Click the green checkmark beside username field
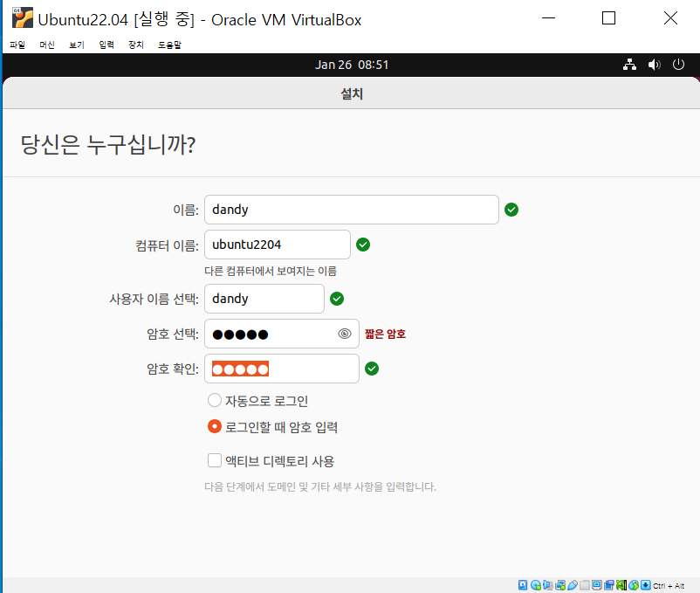Image resolution: width=700 pixels, height=593 pixels. tap(337, 299)
